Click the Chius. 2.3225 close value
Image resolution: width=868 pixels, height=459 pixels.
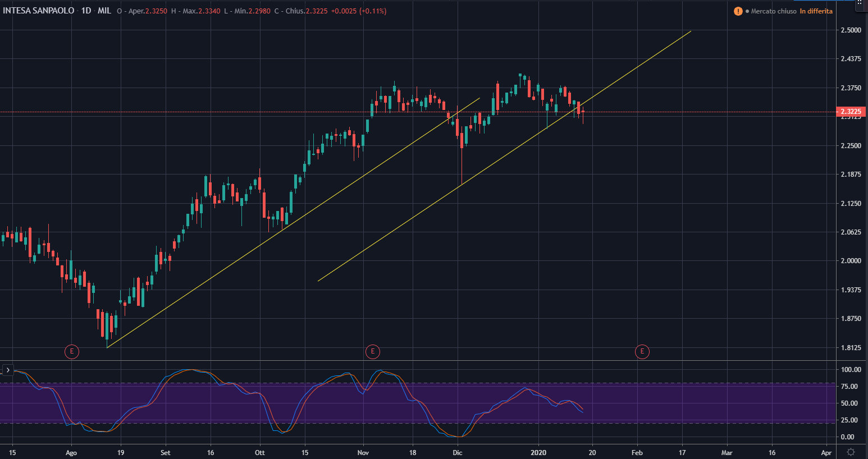tap(307, 11)
